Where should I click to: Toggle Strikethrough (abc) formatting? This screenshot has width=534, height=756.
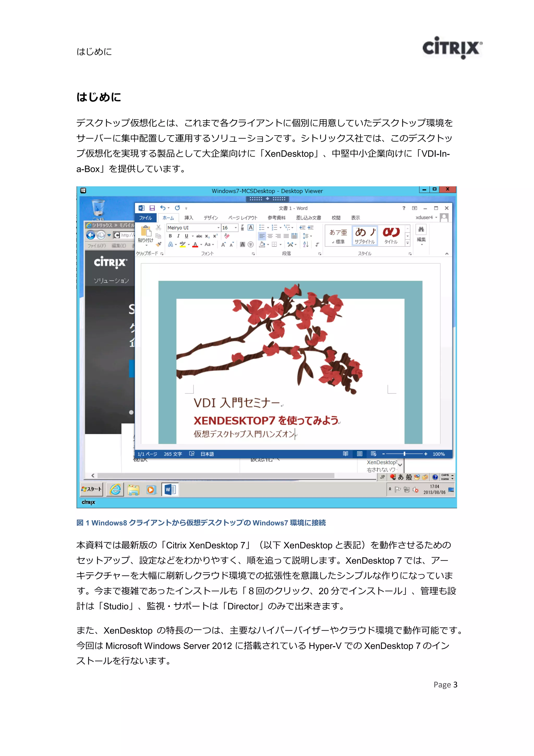(199, 236)
